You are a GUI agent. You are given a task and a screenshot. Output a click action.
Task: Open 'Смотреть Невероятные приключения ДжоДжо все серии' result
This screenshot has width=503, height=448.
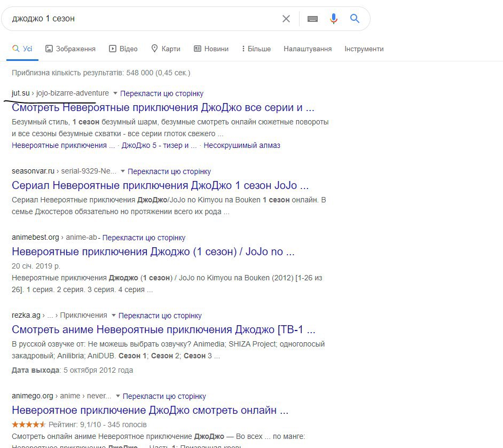[163, 107]
